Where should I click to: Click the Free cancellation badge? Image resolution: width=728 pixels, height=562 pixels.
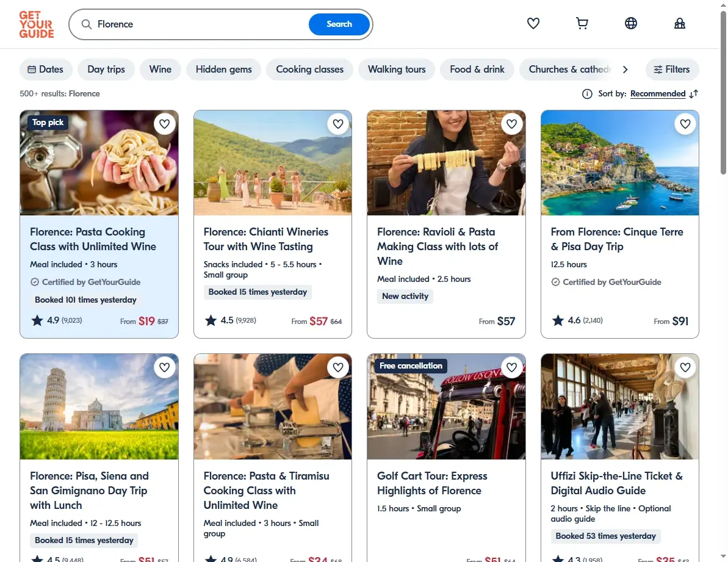(x=411, y=366)
